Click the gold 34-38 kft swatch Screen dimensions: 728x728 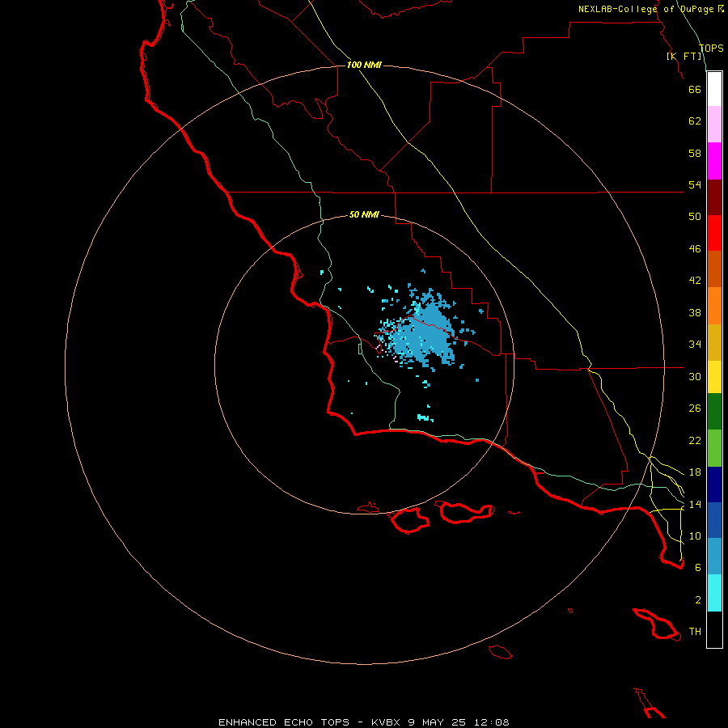714,342
